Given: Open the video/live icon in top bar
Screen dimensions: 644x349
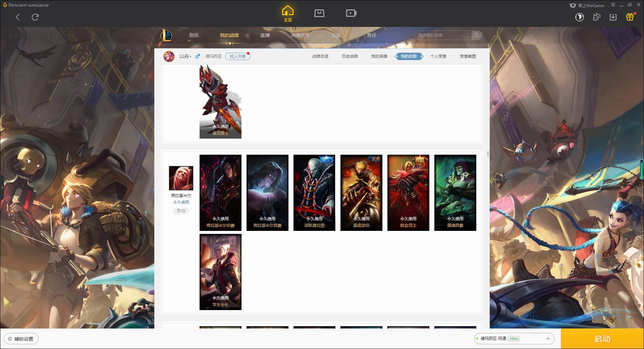Looking at the screenshot, I should [351, 13].
